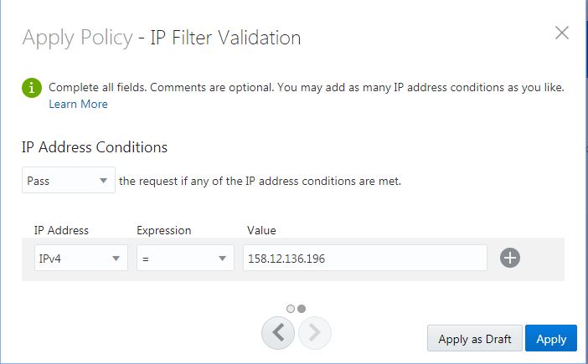Click the green information icon
588x364 pixels.
pyautogui.click(x=32, y=88)
